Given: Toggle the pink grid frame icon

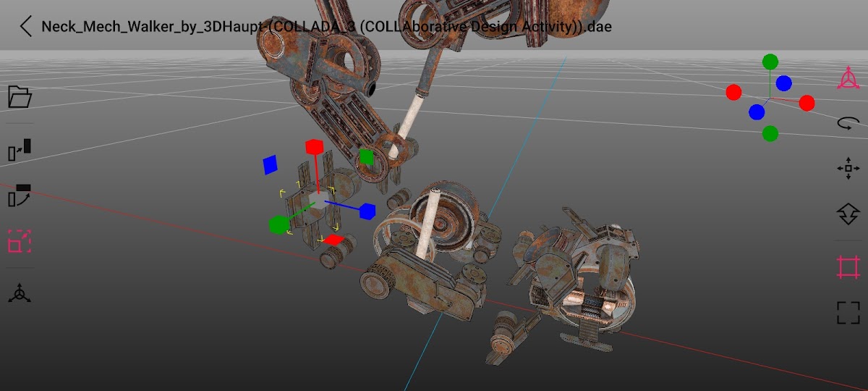Looking at the screenshot, I should pyautogui.click(x=848, y=266).
